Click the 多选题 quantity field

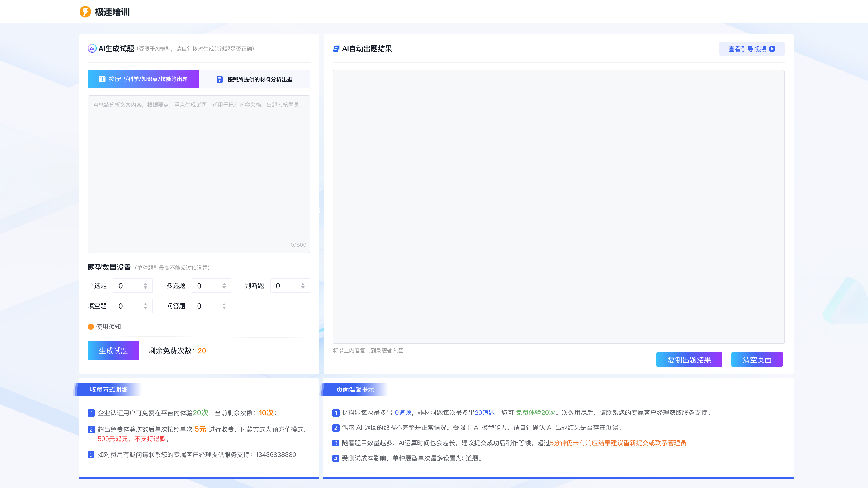tap(211, 286)
